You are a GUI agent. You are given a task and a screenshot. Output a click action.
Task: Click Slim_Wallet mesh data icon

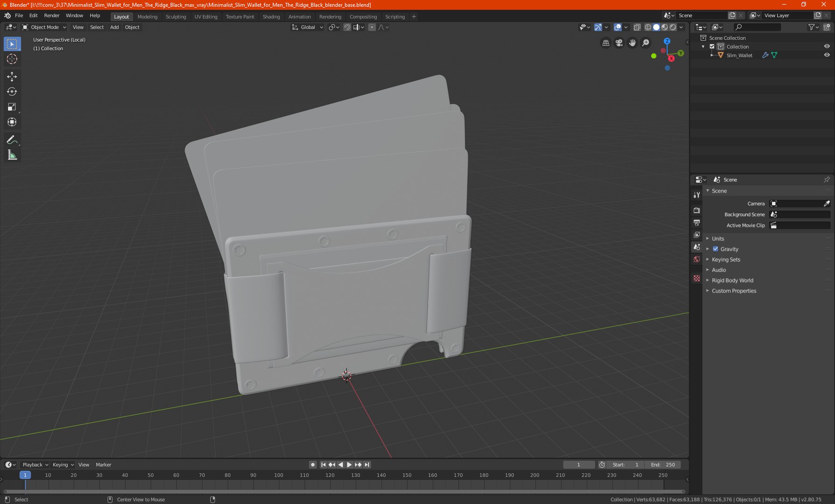774,55
